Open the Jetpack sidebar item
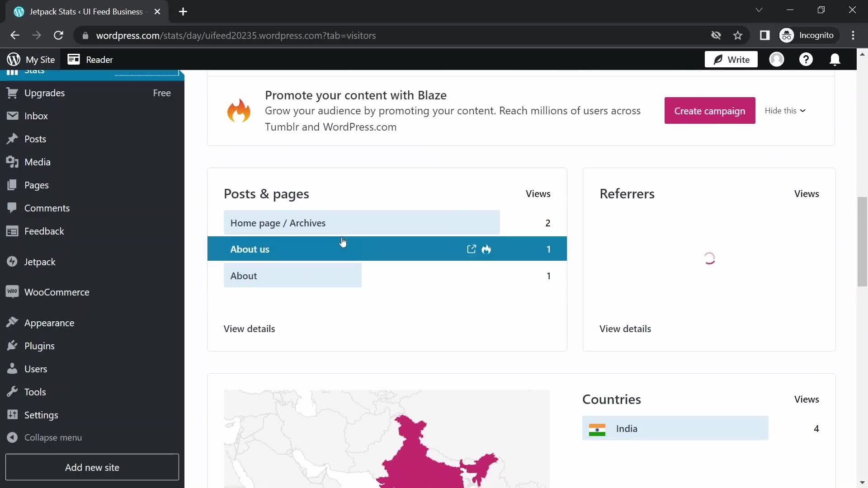This screenshot has height=488, width=868. (92, 262)
